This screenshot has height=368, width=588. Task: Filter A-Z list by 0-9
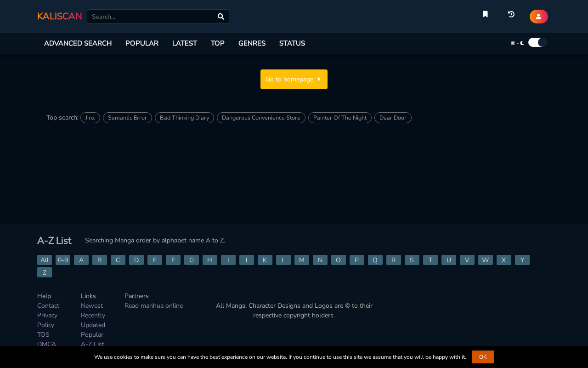[x=63, y=260]
